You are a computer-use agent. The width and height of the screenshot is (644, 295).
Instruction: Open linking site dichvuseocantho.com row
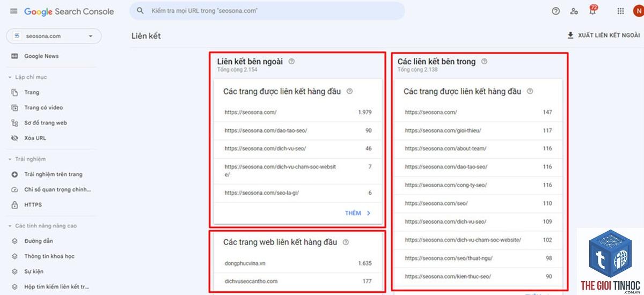click(298, 282)
